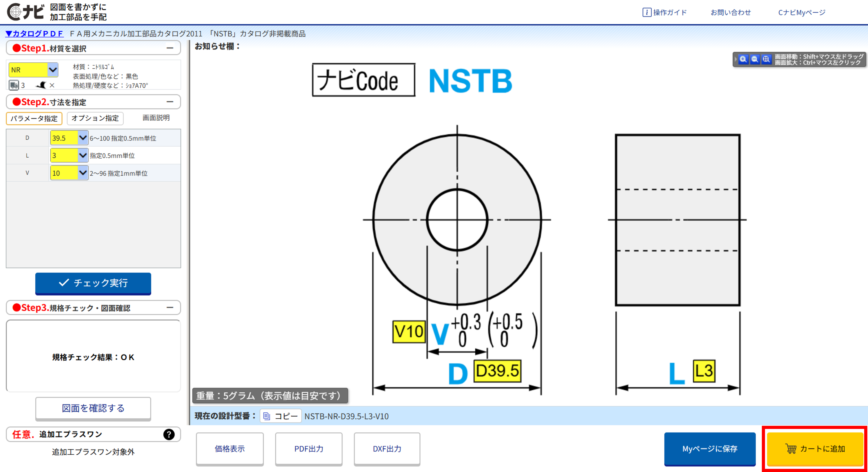The height and width of the screenshot is (472, 868).
Task: Select the パラメータ指定 tab
Action: tap(34, 118)
